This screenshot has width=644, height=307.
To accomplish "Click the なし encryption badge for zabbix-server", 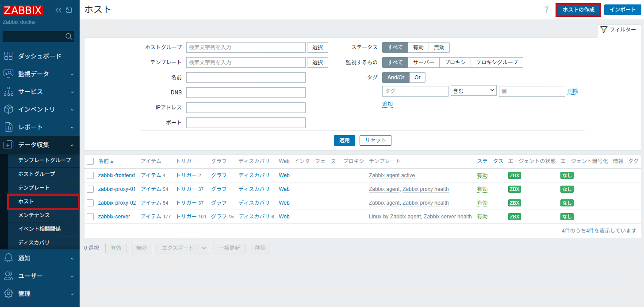I will pos(567,217).
